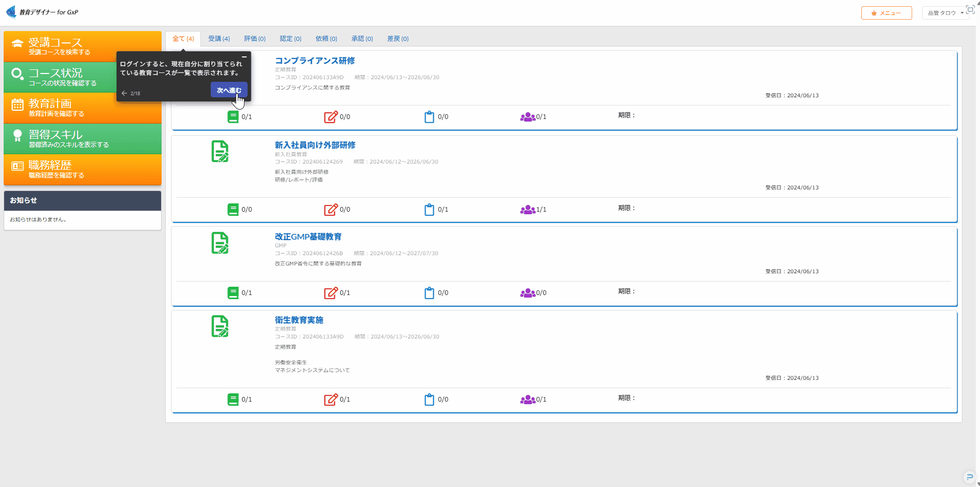This screenshot has width=980, height=487.
Task: Open the 承認 (0) tab
Action: click(362, 39)
